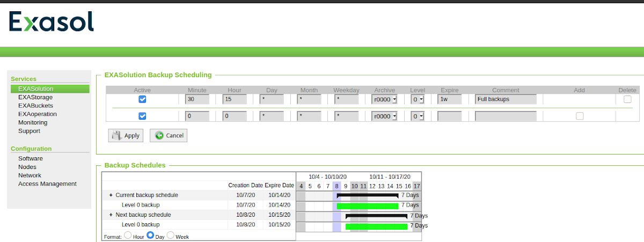Open Archive dropdown in second schedule row
Image resolution: width=644 pixels, height=242 pixels.
click(x=384, y=116)
